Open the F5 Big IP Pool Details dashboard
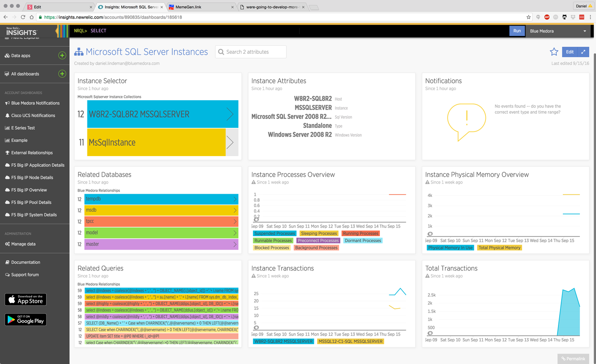 point(31,202)
